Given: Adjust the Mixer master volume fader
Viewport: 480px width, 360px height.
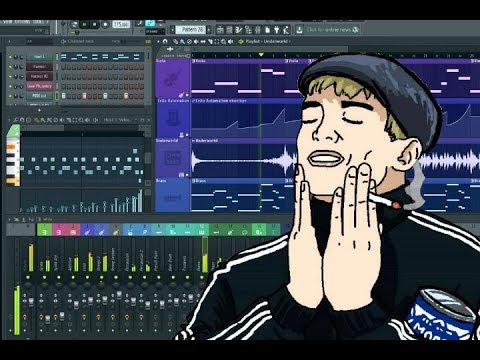Looking at the screenshot, I should click(31, 302).
